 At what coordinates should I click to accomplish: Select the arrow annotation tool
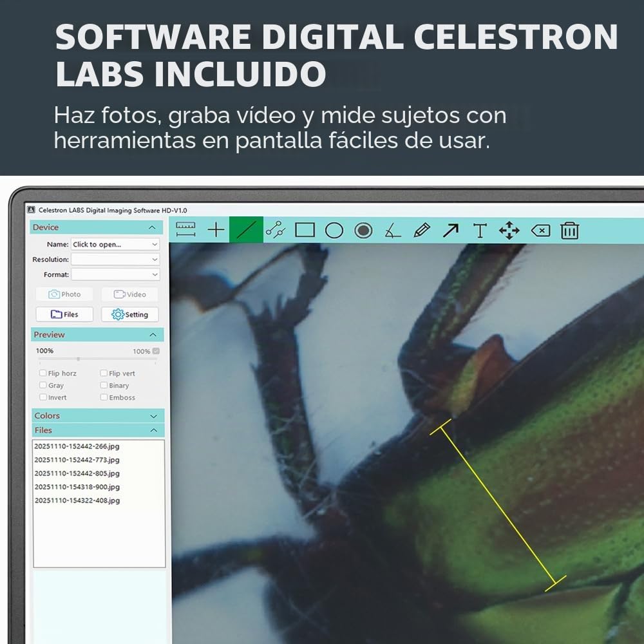click(x=451, y=231)
